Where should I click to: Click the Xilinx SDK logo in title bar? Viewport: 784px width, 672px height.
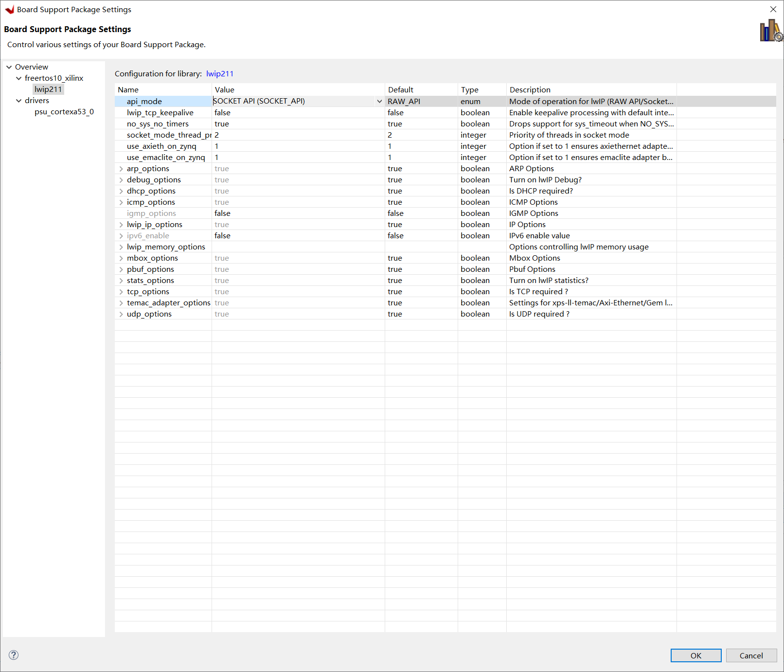pos(9,10)
